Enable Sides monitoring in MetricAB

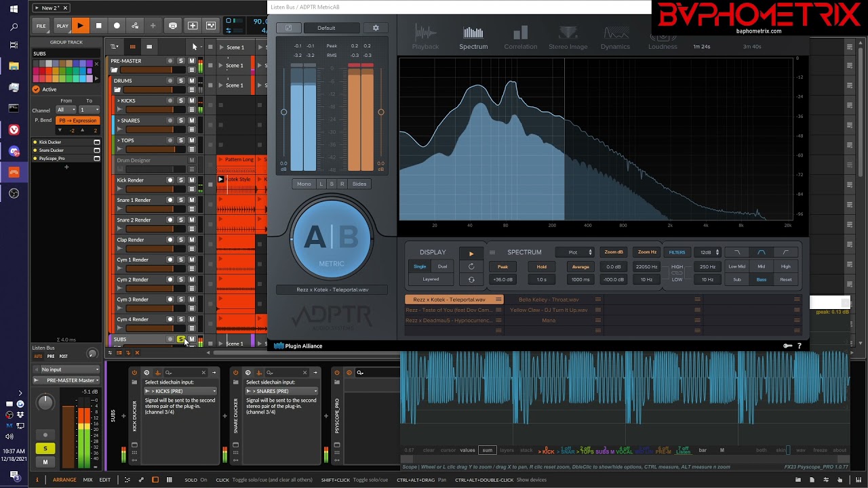pyautogui.click(x=359, y=184)
